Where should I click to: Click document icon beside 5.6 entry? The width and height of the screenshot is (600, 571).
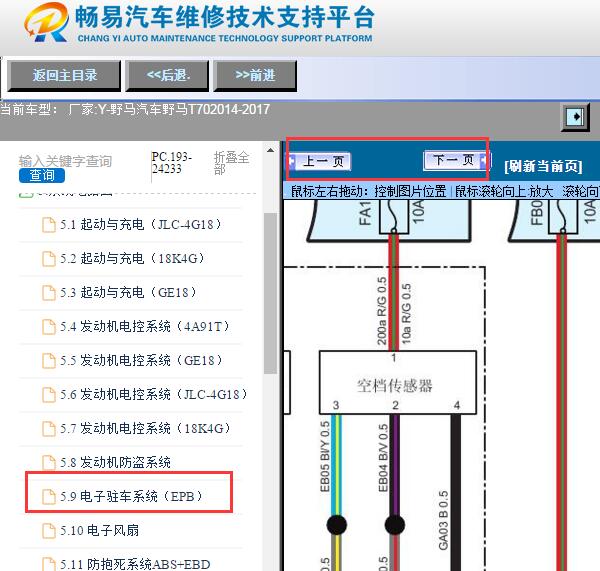pos(49,395)
